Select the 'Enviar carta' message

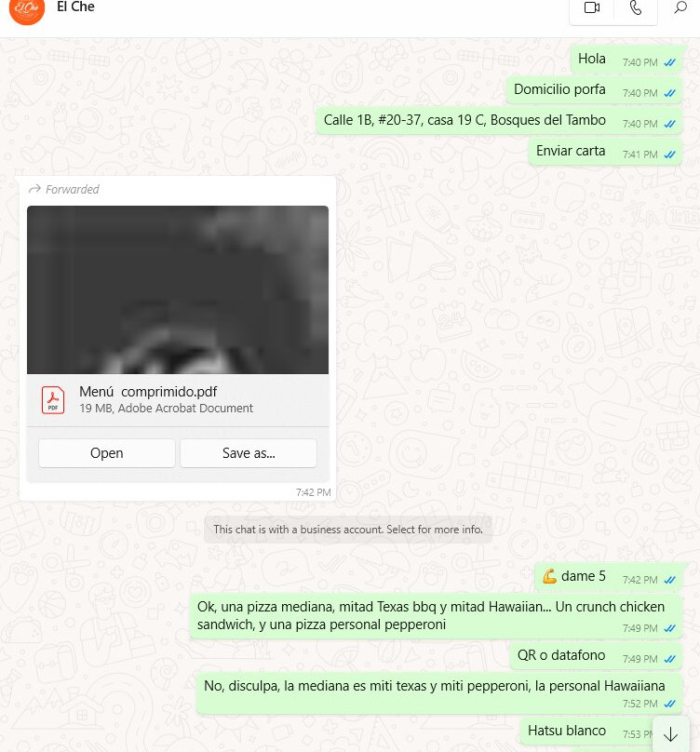tap(605, 152)
